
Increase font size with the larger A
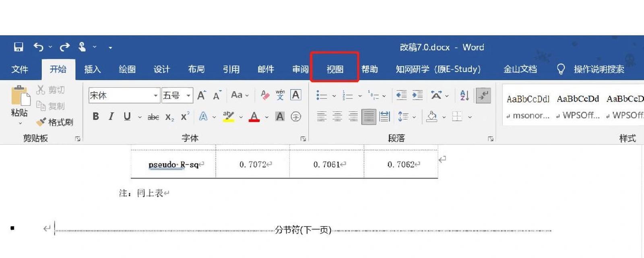click(202, 96)
